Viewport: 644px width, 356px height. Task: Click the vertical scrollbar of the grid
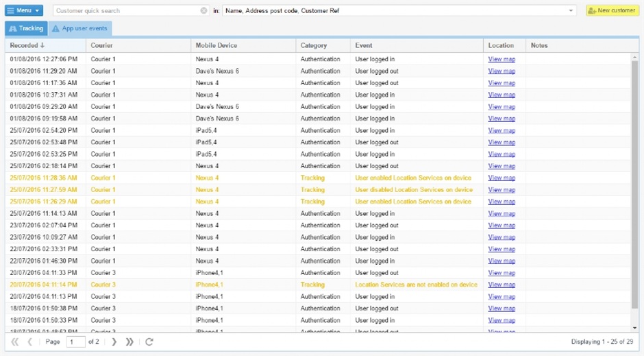click(x=634, y=185)
